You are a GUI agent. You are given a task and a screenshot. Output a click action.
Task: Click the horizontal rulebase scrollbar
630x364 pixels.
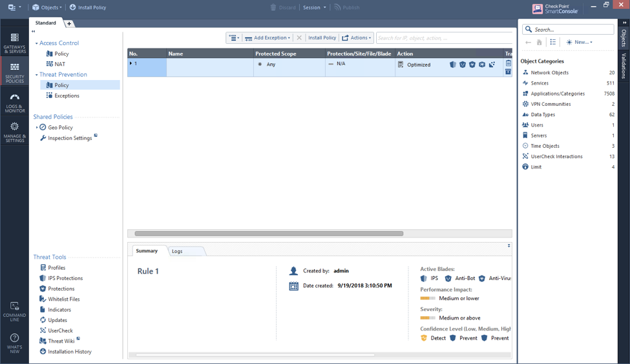coord(269,233)
